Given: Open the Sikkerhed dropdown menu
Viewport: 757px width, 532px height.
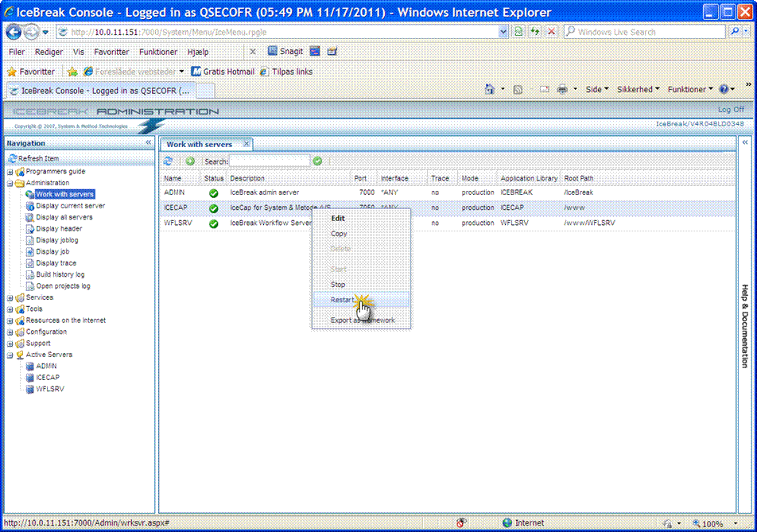Looking at the screenshot, I should (x=639, y=89).
